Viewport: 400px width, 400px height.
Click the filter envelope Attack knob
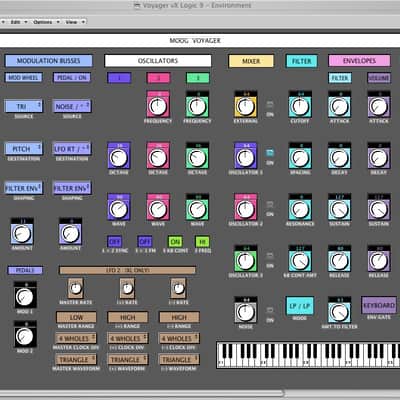(x=339, y=106)
